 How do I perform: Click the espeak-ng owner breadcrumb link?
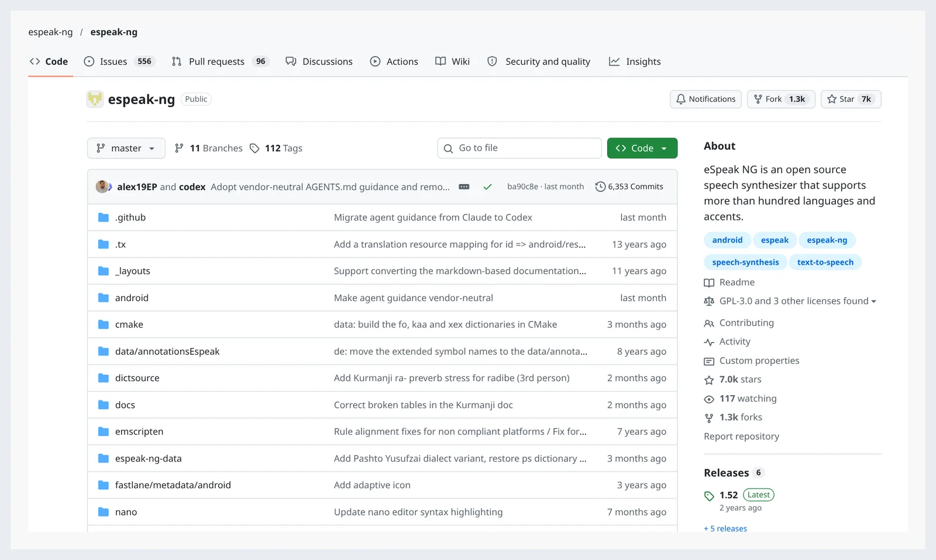(x=50, y=32)
